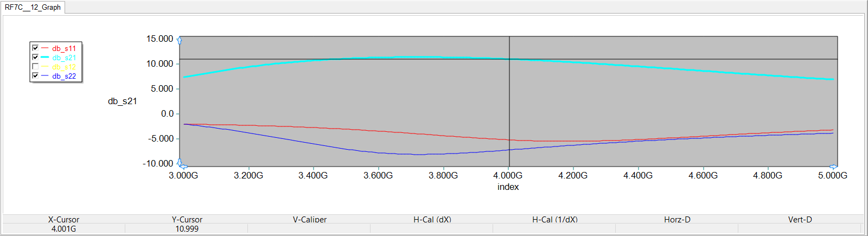Enable the db_s12 trace checkbox

[35, 67]
